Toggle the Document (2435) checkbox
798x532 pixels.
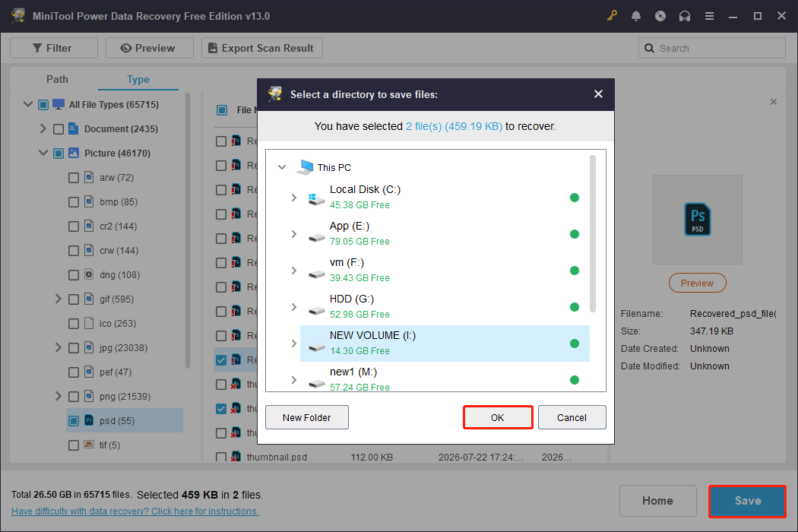point(59,129)
